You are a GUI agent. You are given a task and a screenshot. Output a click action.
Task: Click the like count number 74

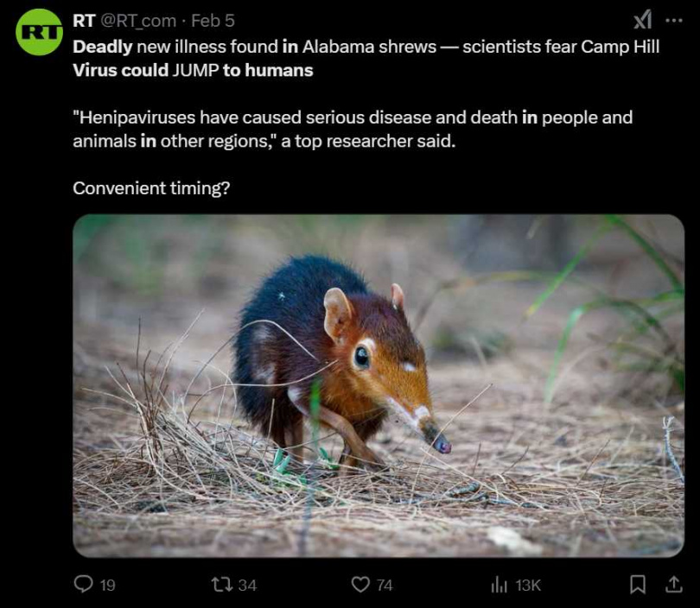point(385,586)
